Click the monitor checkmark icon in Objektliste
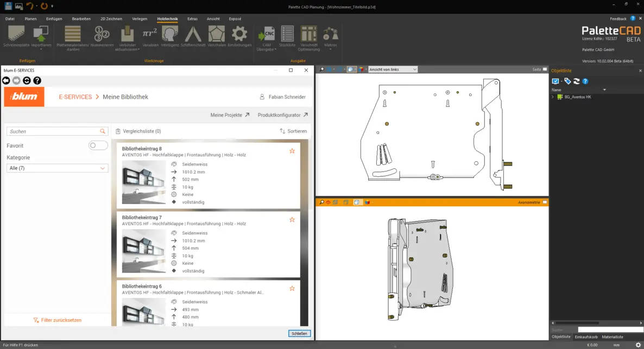This screenshot has height=349, width=644. pyautogui.click(x=555, y=81)
